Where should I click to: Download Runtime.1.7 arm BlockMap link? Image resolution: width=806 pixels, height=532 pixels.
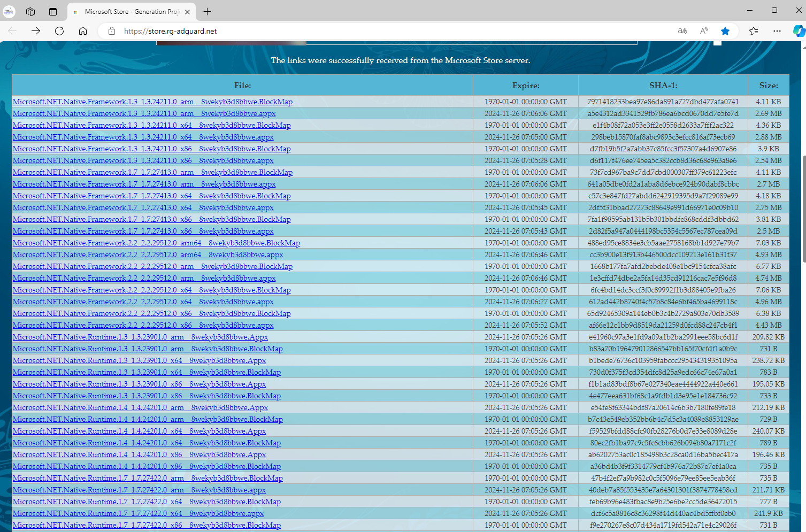pyautogui.click(x=148, y=478)
